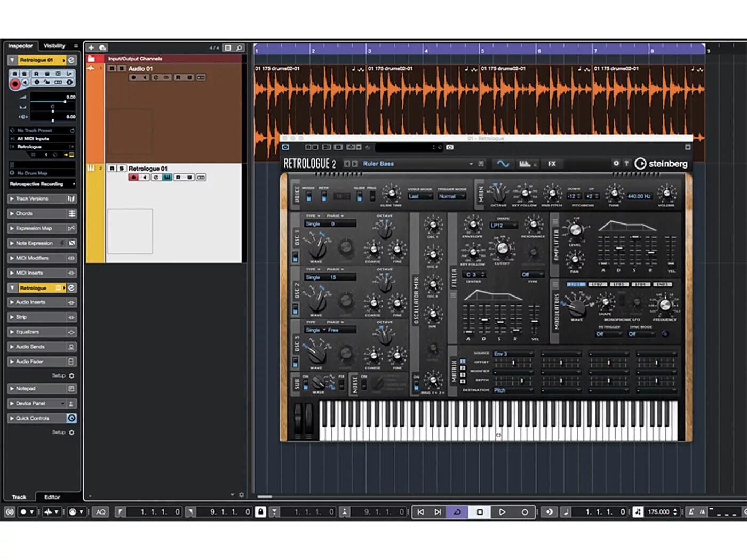Toggle the Cycle loop button in transport

point(457,512)
